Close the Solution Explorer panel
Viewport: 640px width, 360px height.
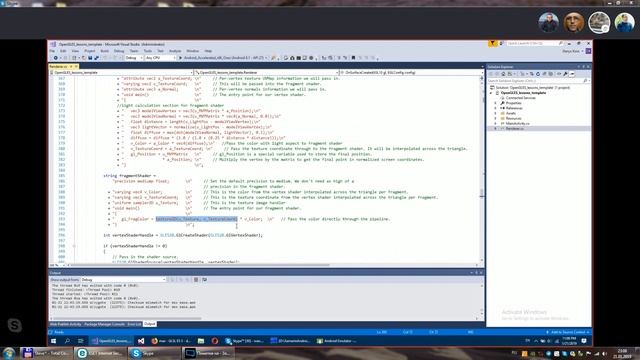pyautogui.click(x=588, y=67)
